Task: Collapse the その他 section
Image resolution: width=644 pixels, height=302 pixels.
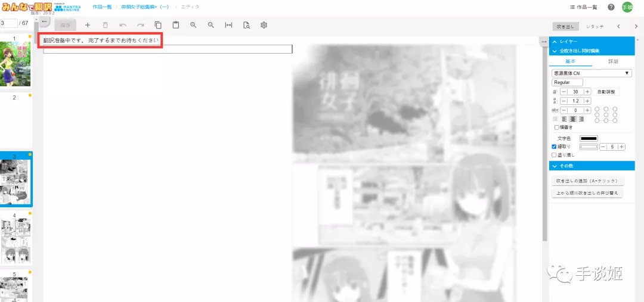Action: point(592,166)
